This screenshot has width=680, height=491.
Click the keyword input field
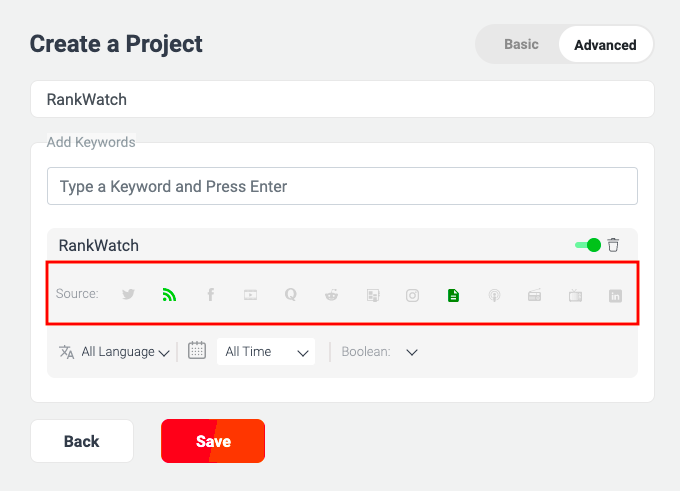[x=342, y=186]
